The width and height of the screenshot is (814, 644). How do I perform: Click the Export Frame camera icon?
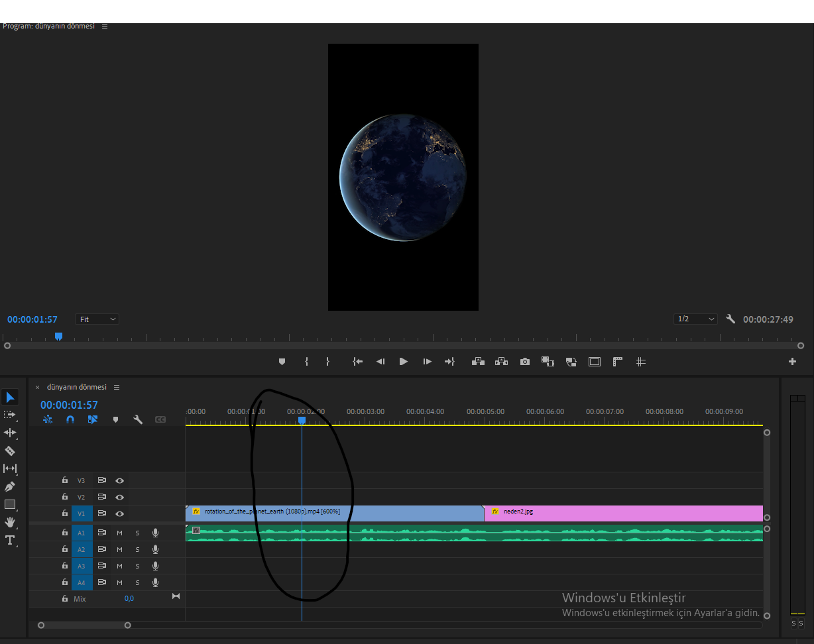[x=525, y=362]
